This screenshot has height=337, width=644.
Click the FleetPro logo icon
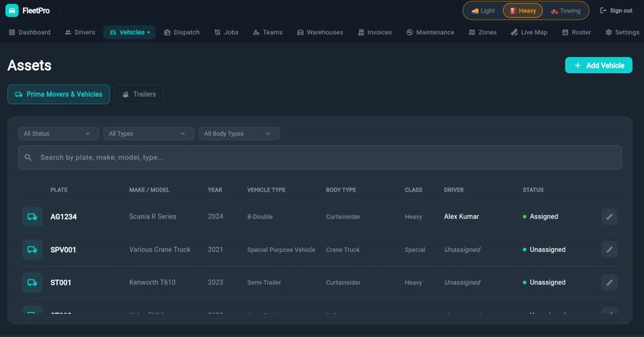click(x=12, y=11)
